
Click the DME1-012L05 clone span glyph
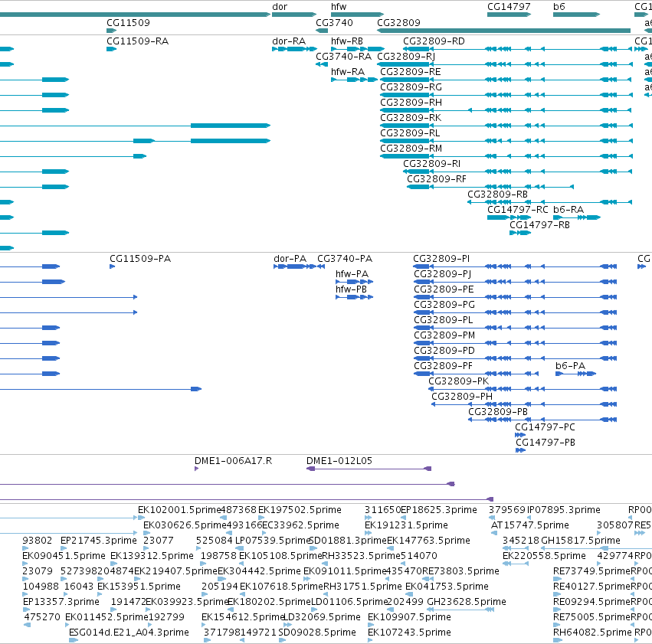[369, 469]
